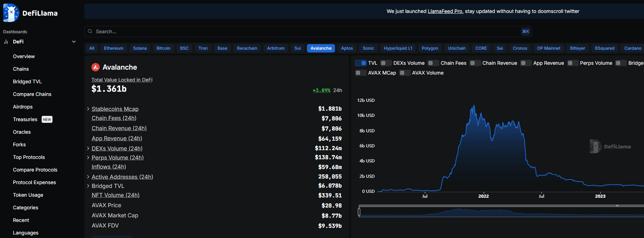Click the $1.361b TVL value
644x238 pixels.
click(x=109, y=89)
